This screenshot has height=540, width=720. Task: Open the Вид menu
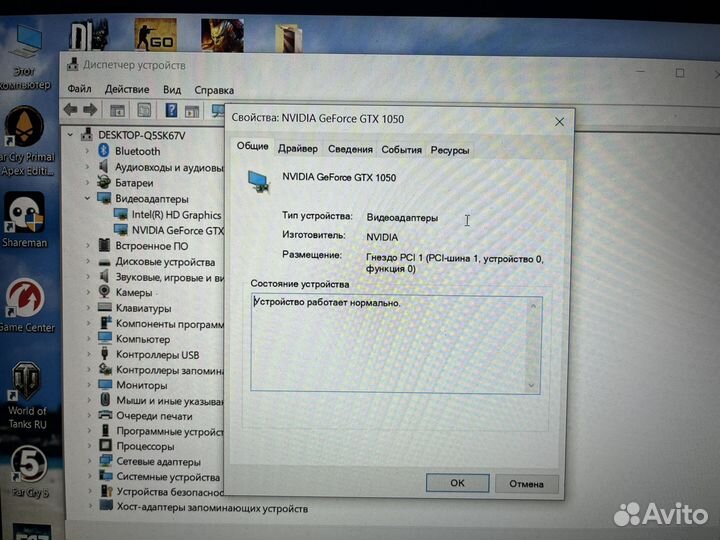172,90
